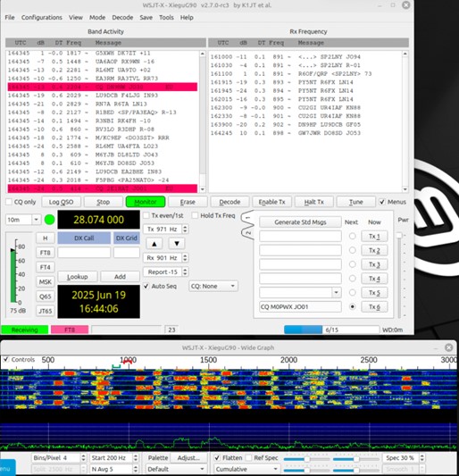Adjust the Rx 901 Hz spinner
Screen dimensions: 459x476
tap(166, 258)
